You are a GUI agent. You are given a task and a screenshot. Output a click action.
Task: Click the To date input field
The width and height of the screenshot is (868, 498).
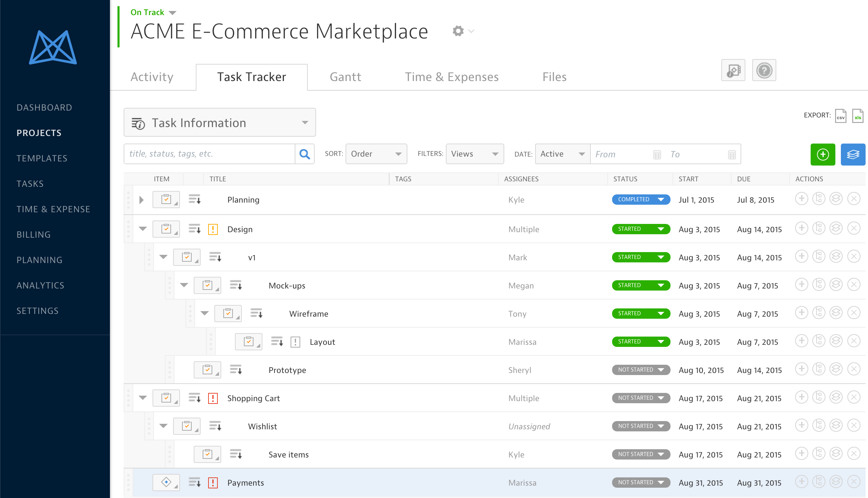(697, 154)
